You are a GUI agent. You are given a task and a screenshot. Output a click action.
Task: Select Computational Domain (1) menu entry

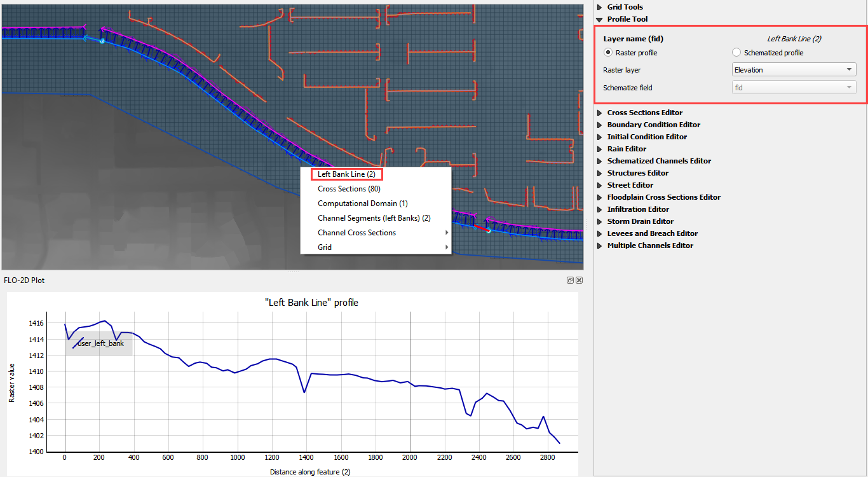pos(362,204)
